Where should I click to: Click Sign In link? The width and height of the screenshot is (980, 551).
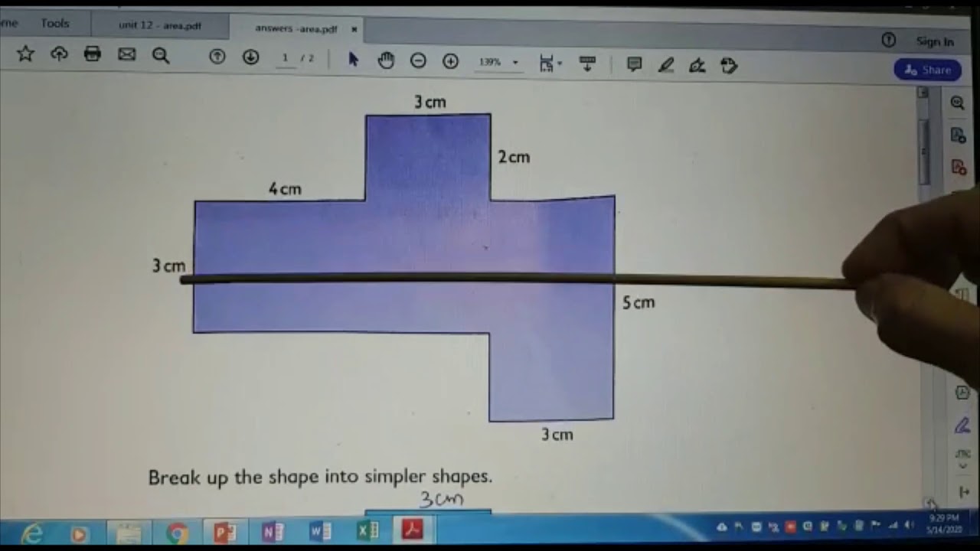935,42
